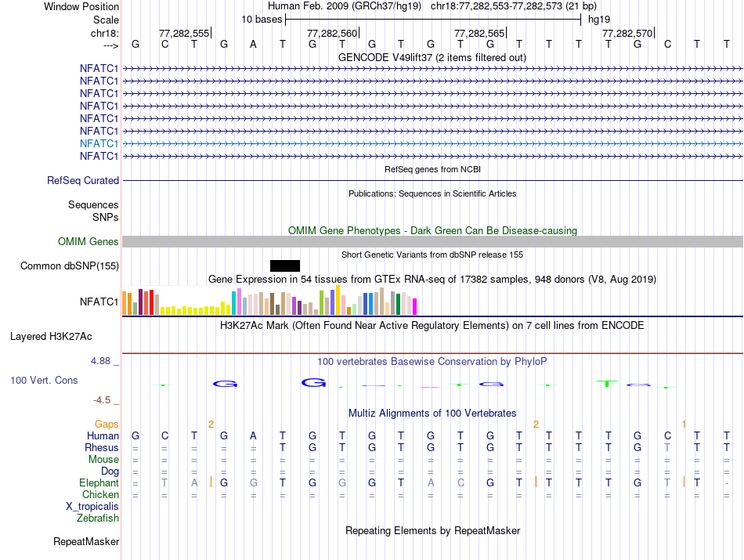Click the X_tropicalis alignment row label

click(92, 507)
